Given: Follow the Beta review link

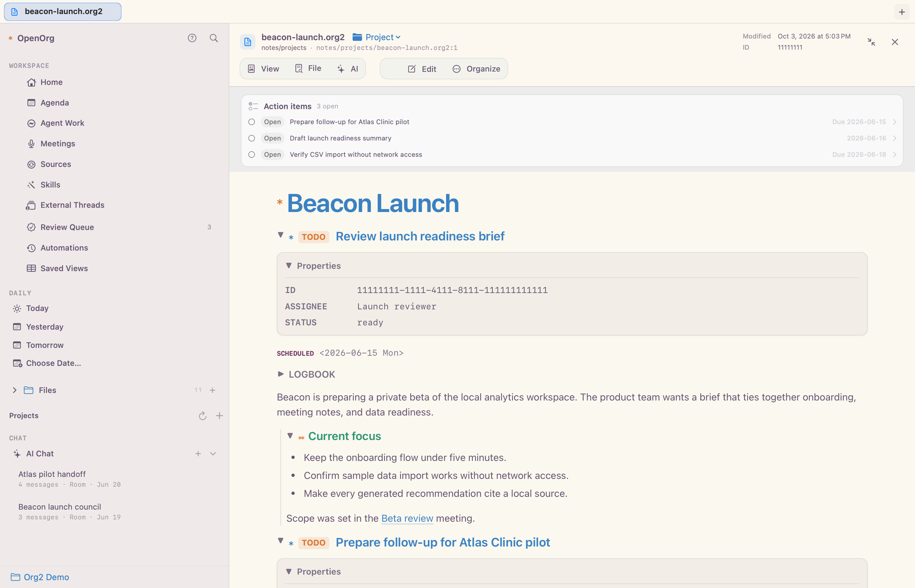Looking at the screenshot, I should (407, 518).
